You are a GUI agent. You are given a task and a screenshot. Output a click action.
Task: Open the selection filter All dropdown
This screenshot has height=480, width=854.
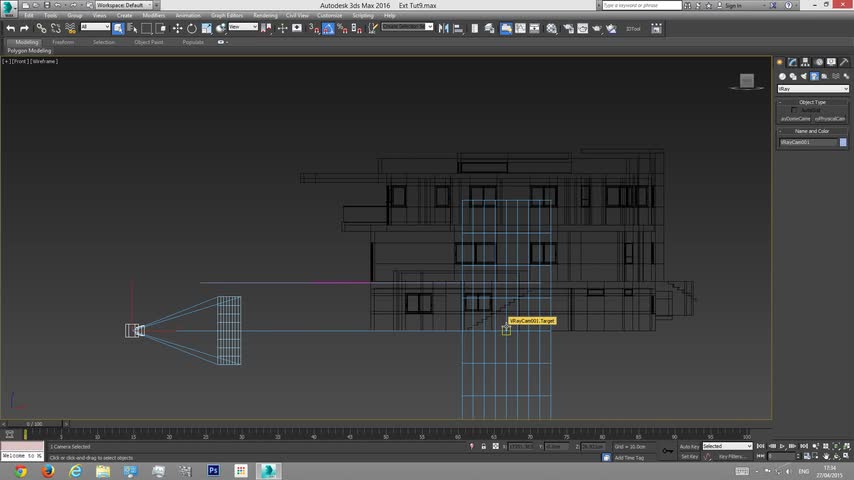point(95,27)
